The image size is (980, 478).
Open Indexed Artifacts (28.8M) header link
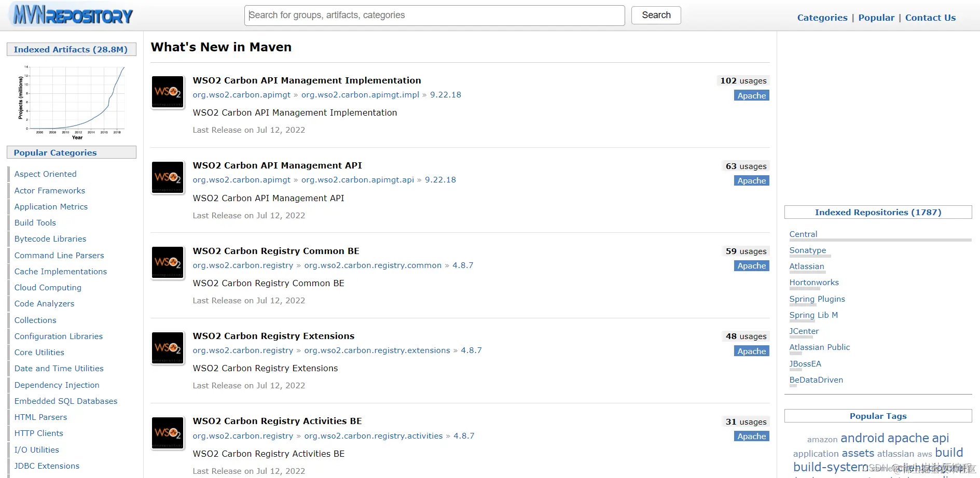tap(71, 49)
